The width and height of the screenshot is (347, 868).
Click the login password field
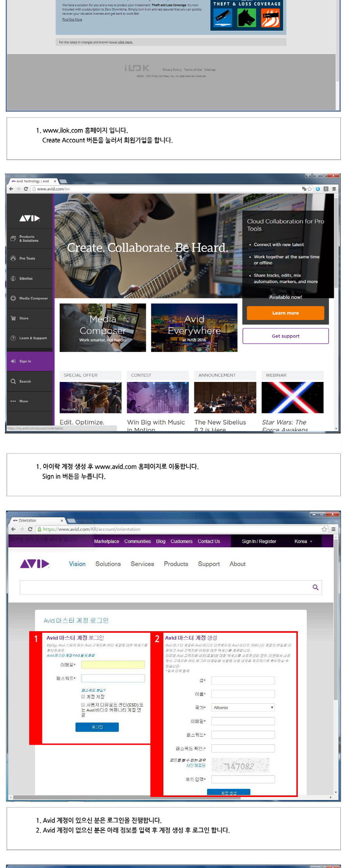(x=113, y=678)
